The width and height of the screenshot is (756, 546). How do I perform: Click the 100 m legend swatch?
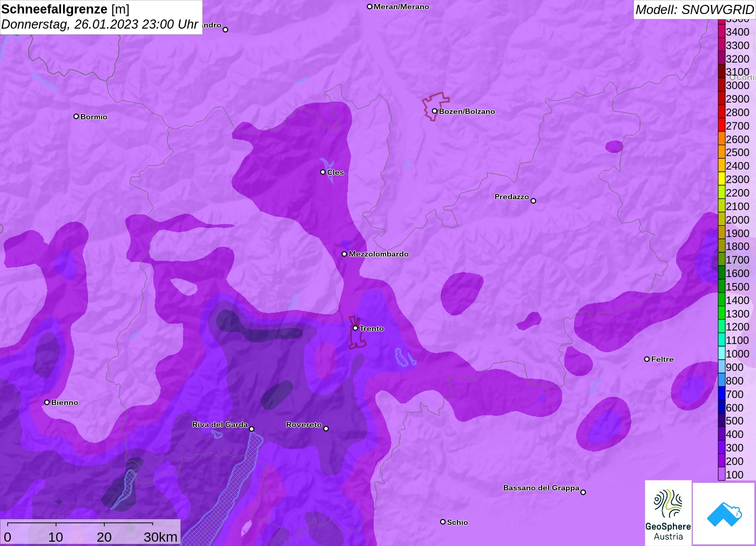click(x=721, y=475)
